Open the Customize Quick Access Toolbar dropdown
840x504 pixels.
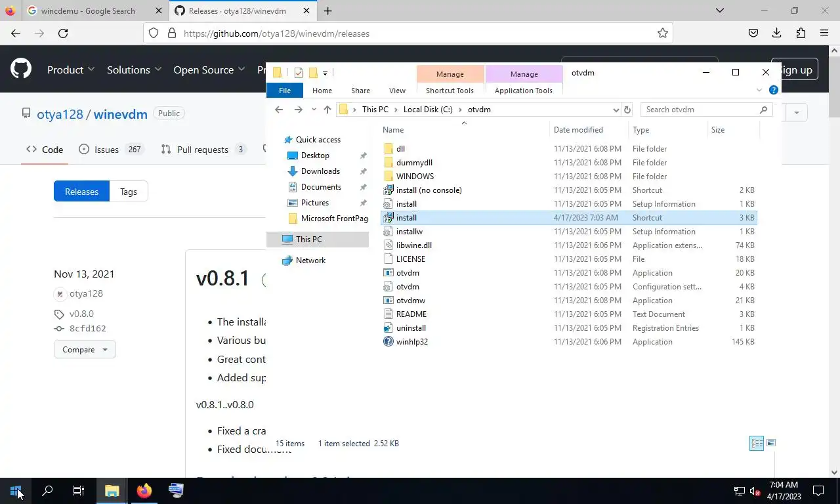point(325,73)
